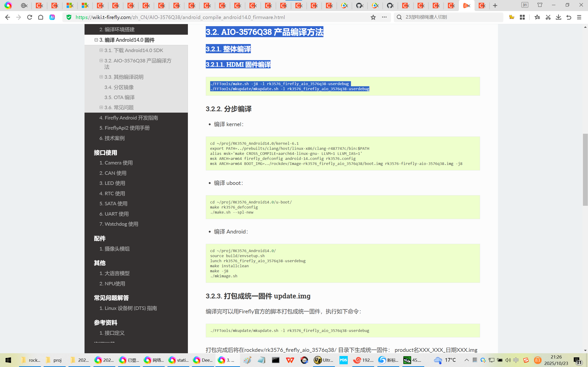Expand the 3.1. 下载 Android14.0 SDK item
Image resolution: width=588 pixels, height=367 pixels.
(101, 50)
